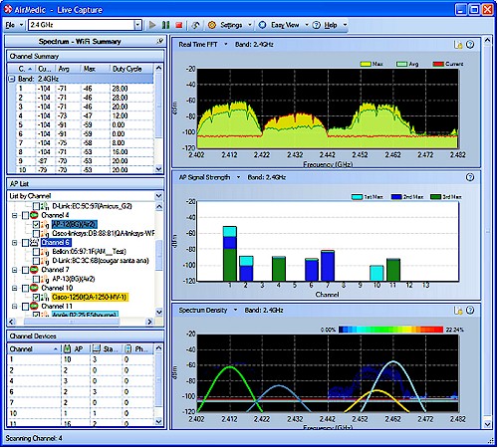Click the Channel Summary section header
498x448 pixels.
86,56
